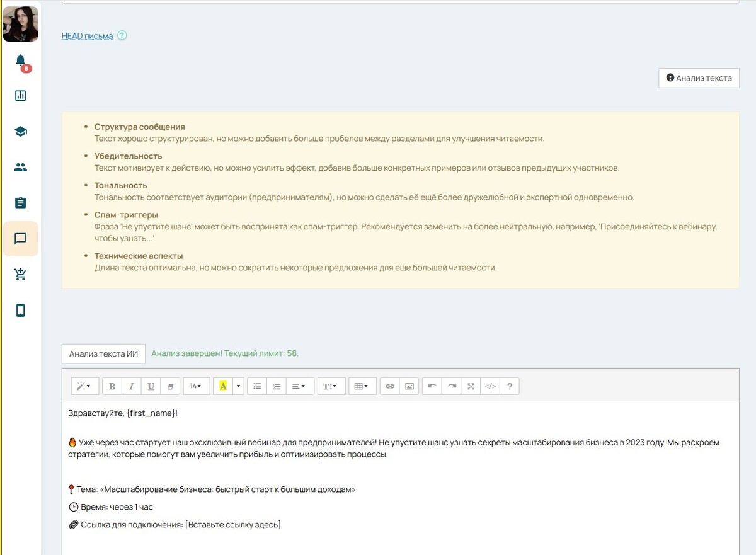
Task: Open the table insert dropdown
Action: click(x=362, y=386)
